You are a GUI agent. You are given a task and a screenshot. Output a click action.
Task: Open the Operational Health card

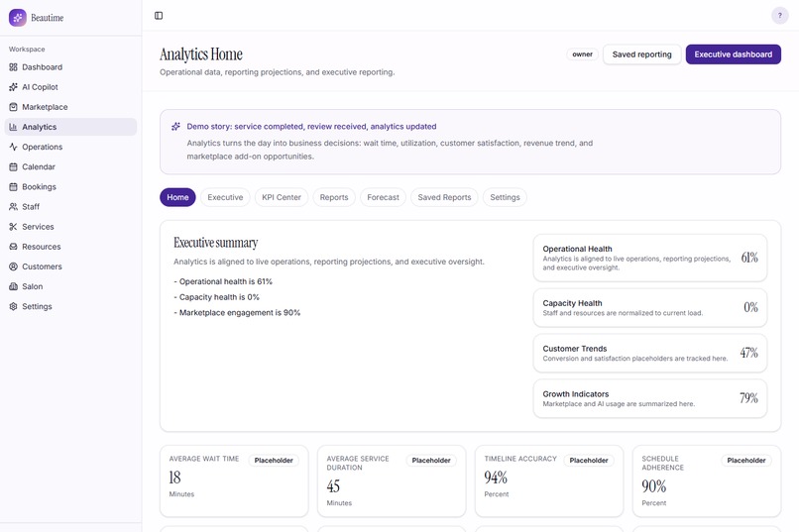pyautogui.click(x=650, y=258)
